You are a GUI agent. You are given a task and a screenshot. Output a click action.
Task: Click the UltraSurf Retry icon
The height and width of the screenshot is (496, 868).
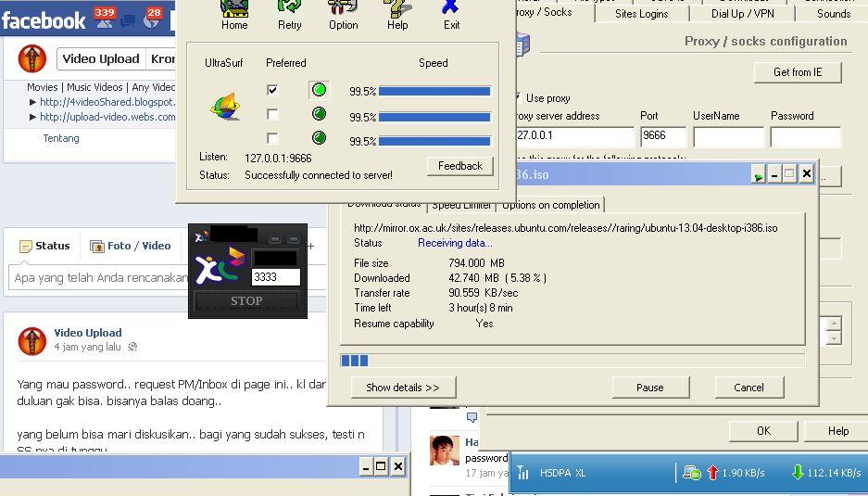(289, 7)
